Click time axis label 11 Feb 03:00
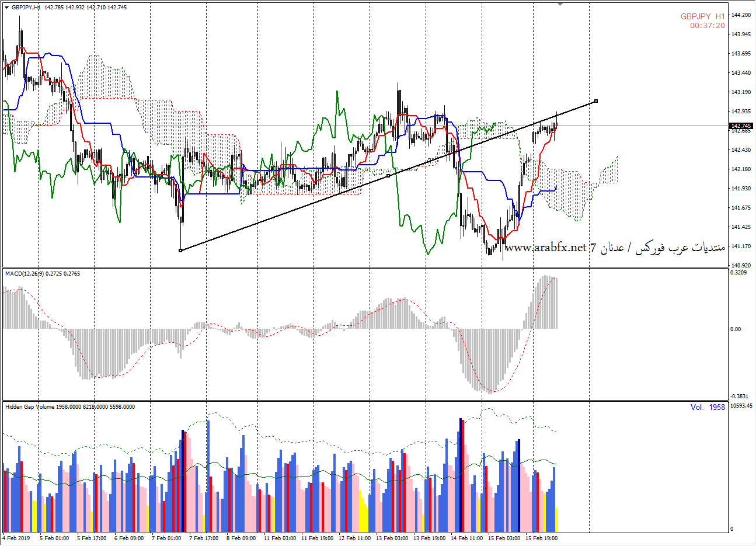Screen dimensions: 756x546 tap(280, 538)
